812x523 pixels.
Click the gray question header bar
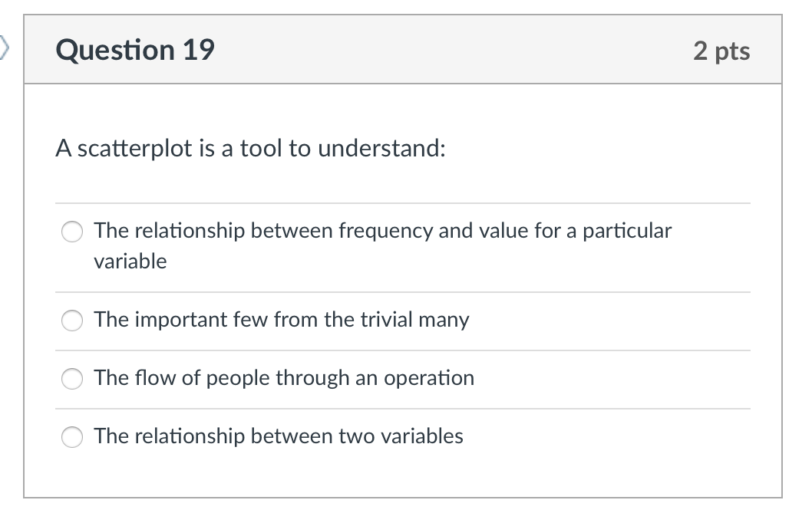tap(460, 49)
